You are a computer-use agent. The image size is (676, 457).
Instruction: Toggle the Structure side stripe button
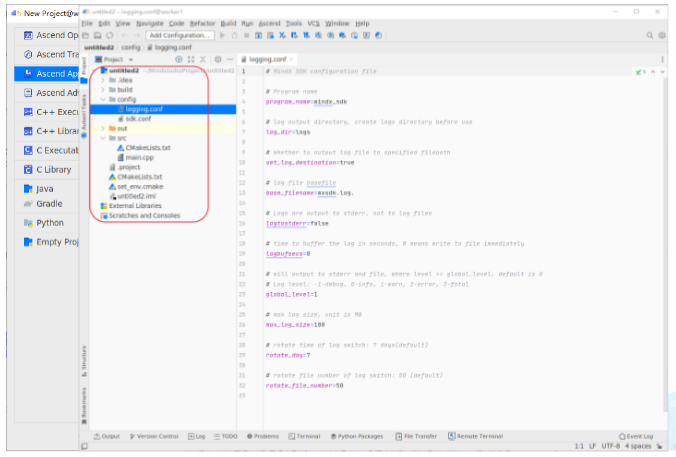(84, 361)
